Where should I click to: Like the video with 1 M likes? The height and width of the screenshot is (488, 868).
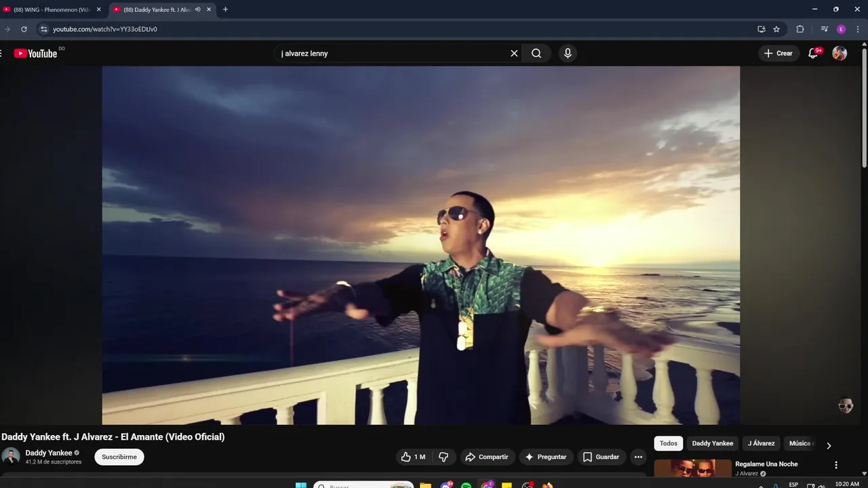(x=413, y=457)
